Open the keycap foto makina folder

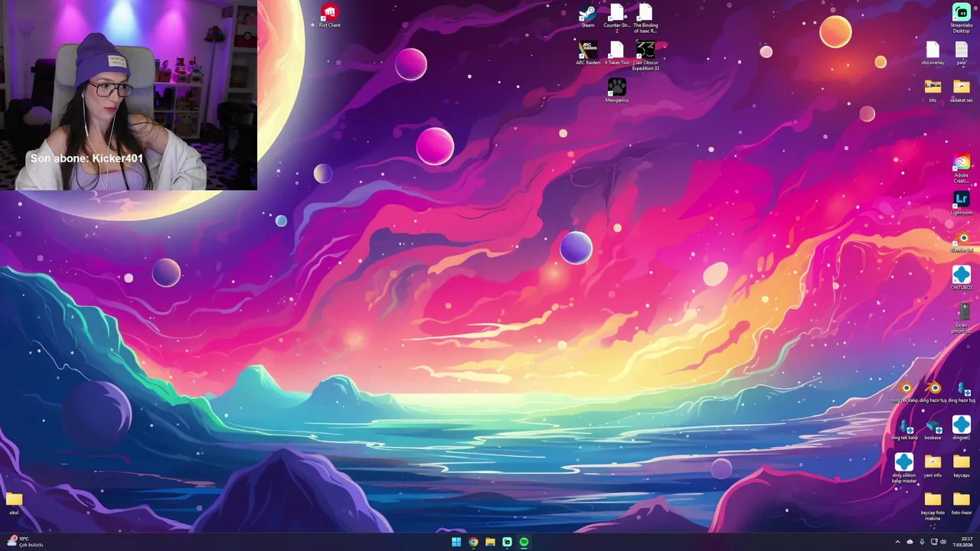[933, 505]
